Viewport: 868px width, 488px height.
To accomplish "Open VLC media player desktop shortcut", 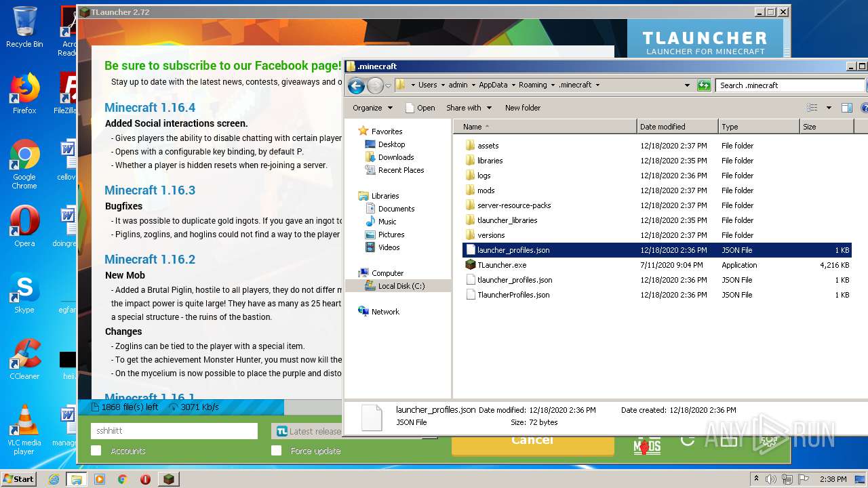I will tap(24, 430).
